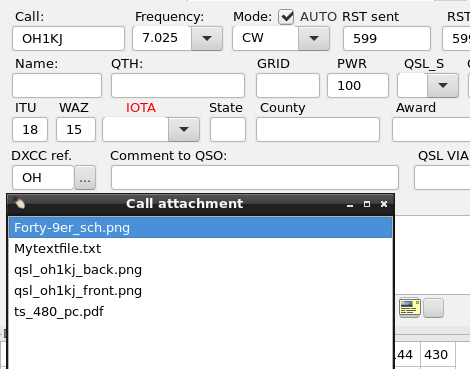Screen dimensions: 470x369
Task: Expand the Mode dropdown arrow
Action: (314, 39)
